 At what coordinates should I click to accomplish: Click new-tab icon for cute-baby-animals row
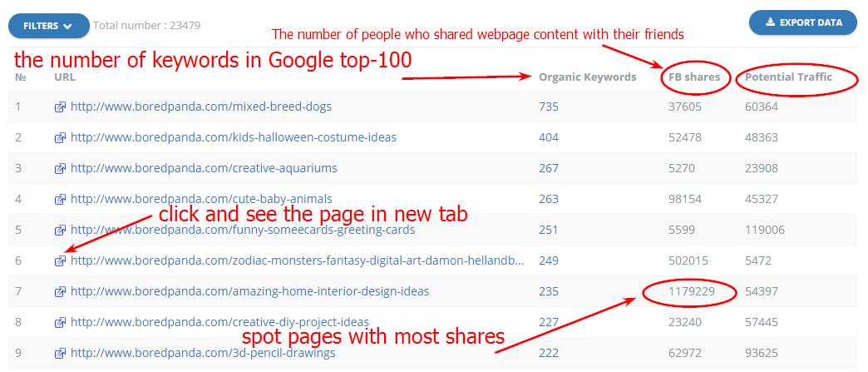(60, 200)
